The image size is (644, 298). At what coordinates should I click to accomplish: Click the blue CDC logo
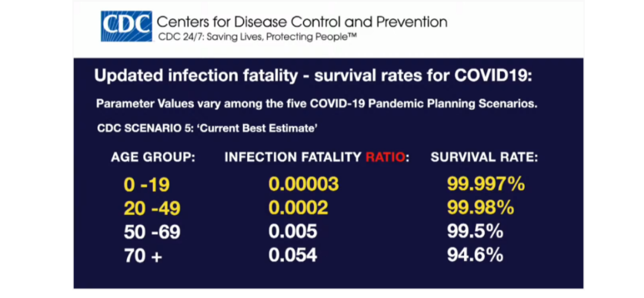126,26
